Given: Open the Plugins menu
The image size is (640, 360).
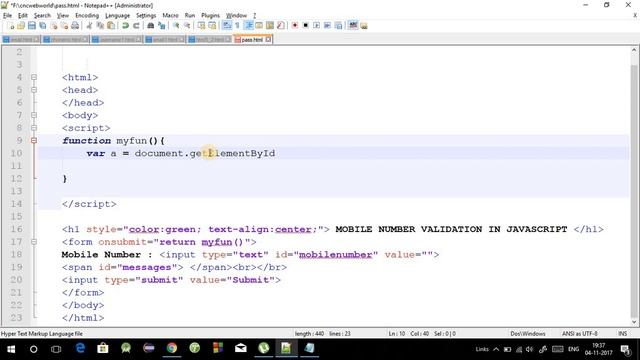Looking at the screenshot, I should point(210,16).
